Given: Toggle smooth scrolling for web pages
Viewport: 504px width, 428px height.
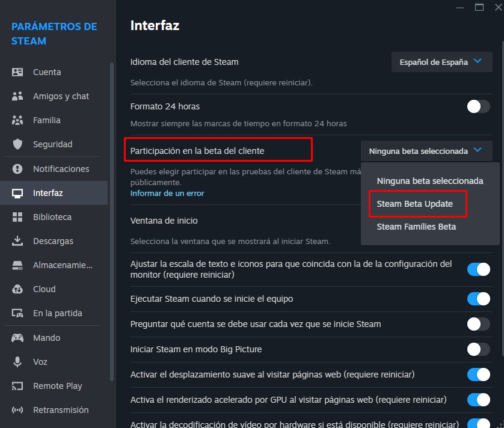Looking at the screenshot, I should [x=478, y=374].
